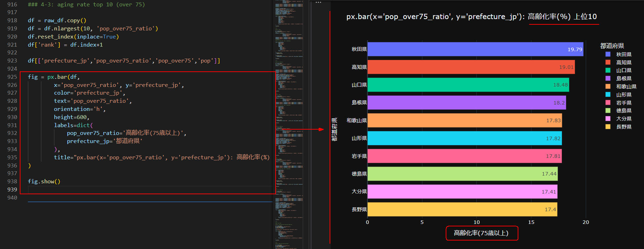Image resolution: width=644 pixels, height=249 pixels.
Task: Toggle 秋田県 trace in the legend
Action: click(618, 54)
